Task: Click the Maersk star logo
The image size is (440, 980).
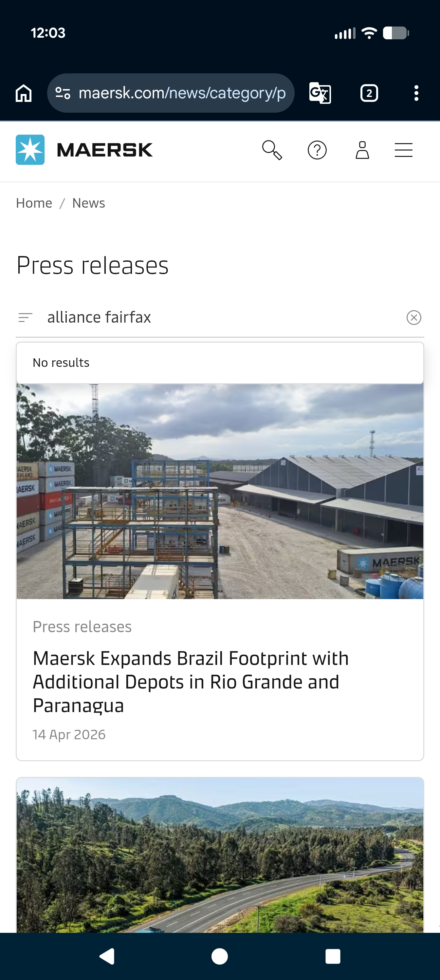Action: click(x=30, y=149)
